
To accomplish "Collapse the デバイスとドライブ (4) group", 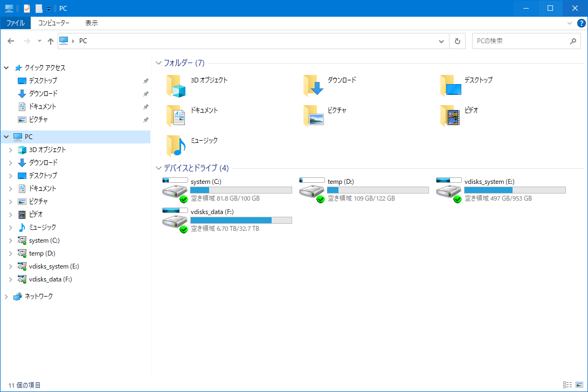I will (x=158, y=168).
